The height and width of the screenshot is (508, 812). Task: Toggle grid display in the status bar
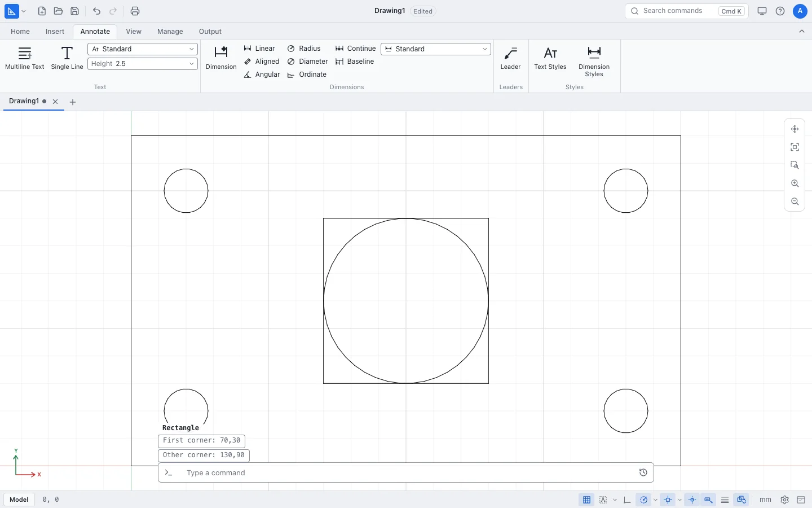pyautogui.click(x=586, y=500)
